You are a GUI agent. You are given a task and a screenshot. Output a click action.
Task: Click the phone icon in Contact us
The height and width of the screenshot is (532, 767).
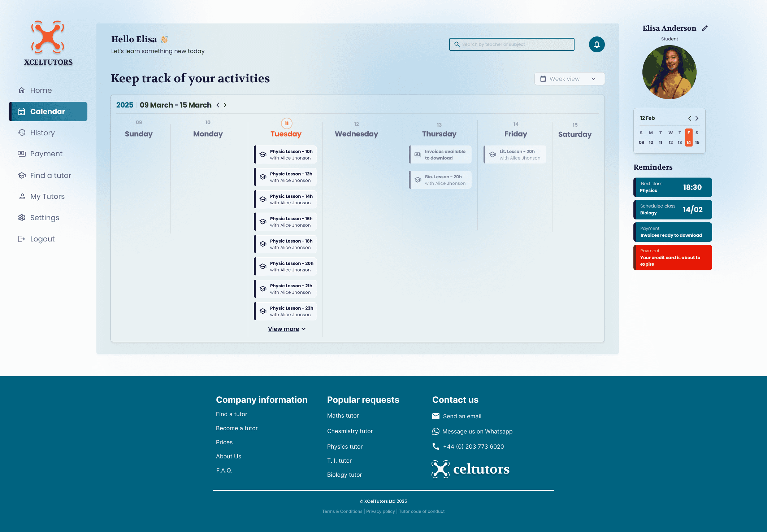[x=436, y=446]
